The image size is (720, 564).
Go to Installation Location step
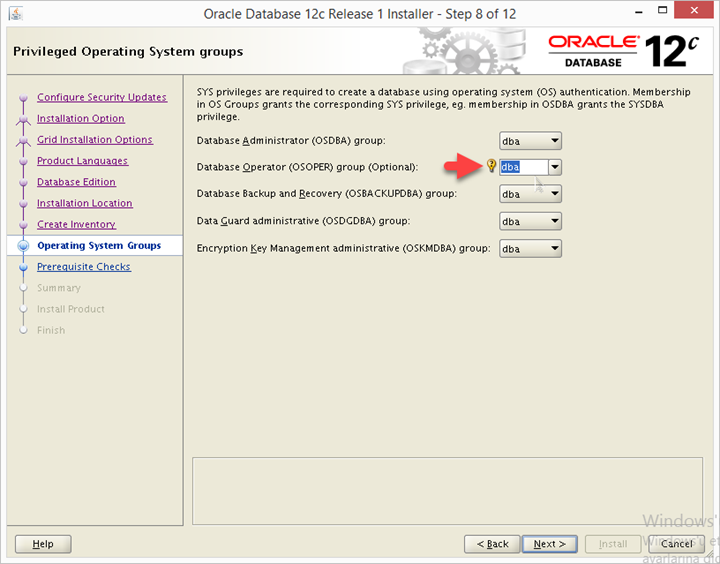(x=85, y=203)
